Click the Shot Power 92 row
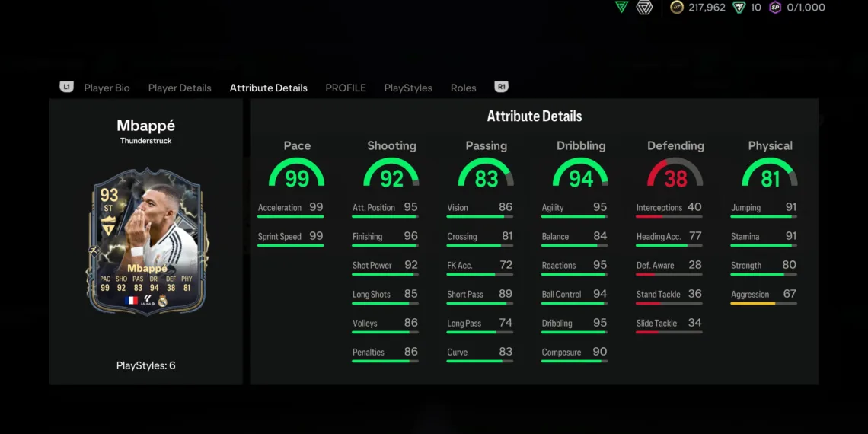 pos(385,266)
